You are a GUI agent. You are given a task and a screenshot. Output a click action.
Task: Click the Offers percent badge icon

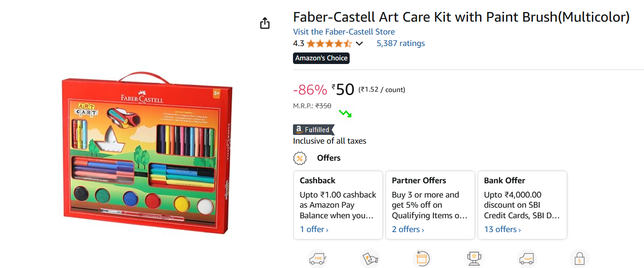click(300, 158)
